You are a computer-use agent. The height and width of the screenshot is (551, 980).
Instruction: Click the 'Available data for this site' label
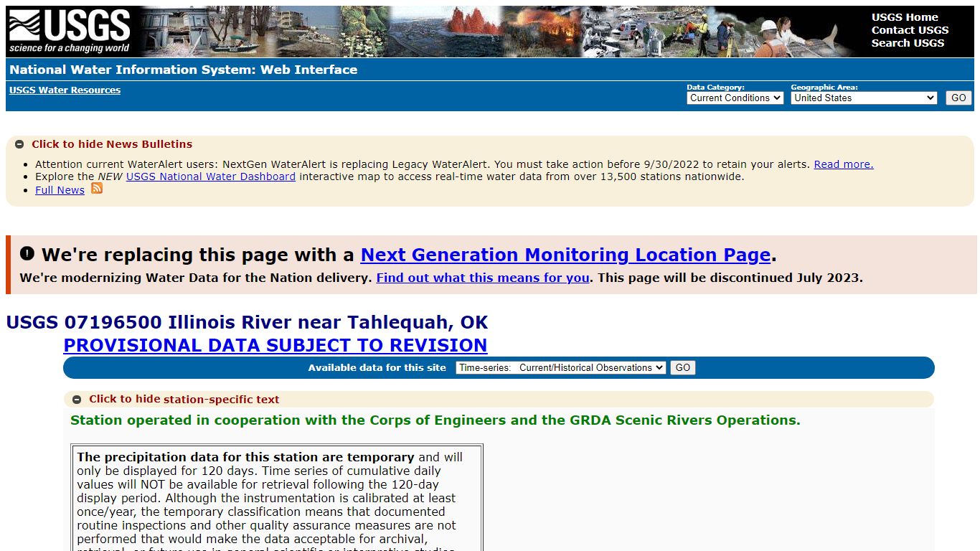377,368
